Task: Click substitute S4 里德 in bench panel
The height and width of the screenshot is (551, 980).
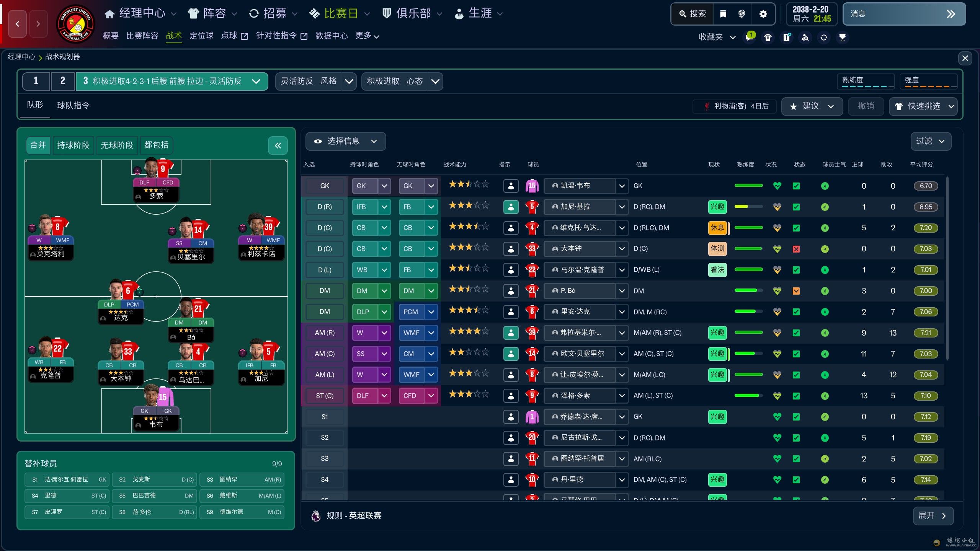Action: click(x=67, y=496)
